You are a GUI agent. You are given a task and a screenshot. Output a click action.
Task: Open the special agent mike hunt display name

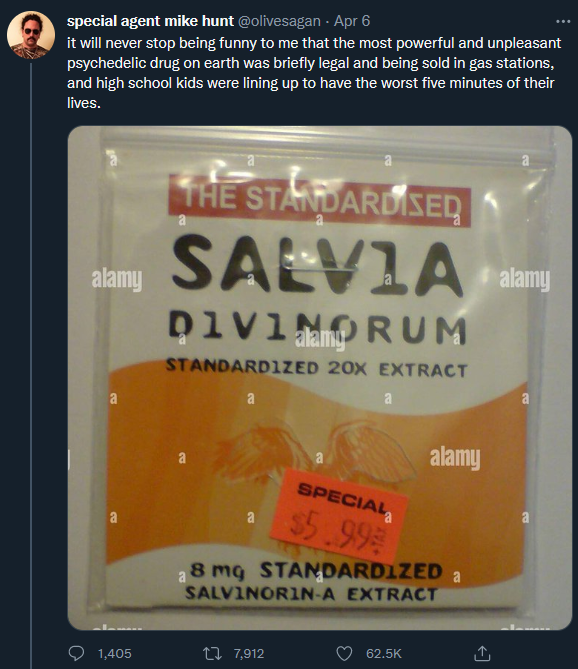click(150, 21)
